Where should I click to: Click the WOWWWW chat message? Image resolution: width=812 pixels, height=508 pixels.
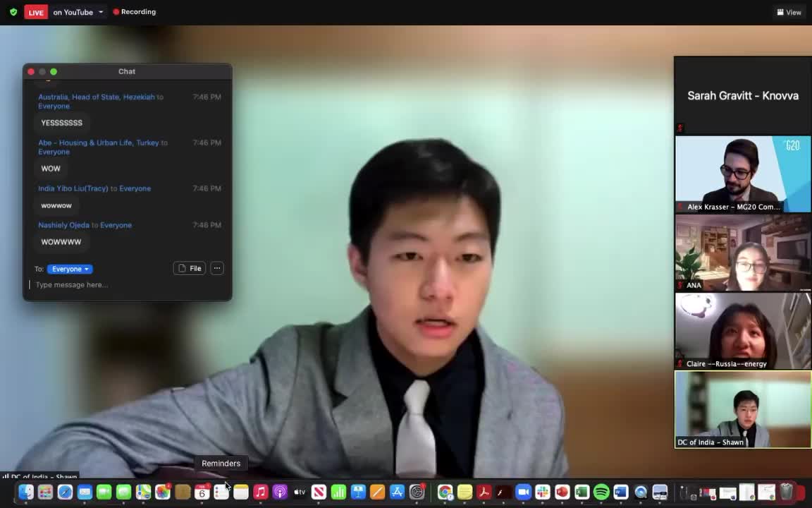[61, 242]
